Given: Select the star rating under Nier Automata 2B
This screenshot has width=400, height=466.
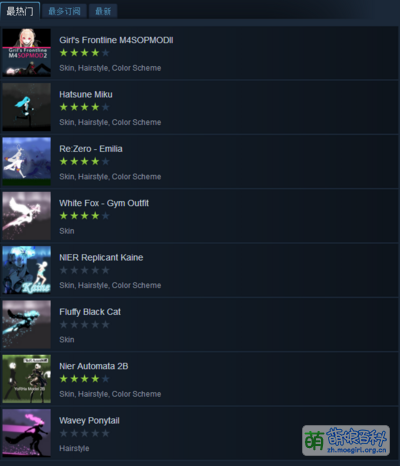Looking at the screenshot, I should click(x=84, y=379).
